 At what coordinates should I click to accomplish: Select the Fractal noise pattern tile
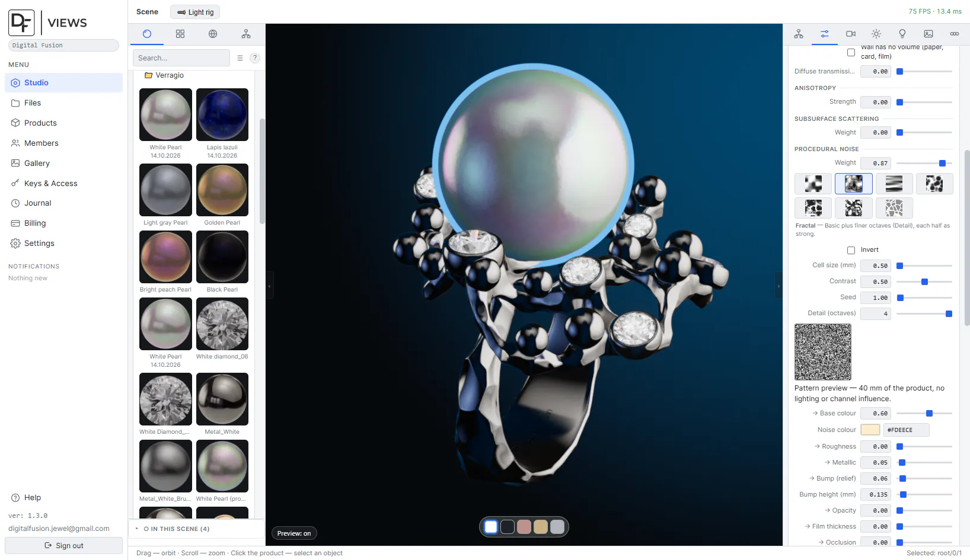(x=854, y=184)
